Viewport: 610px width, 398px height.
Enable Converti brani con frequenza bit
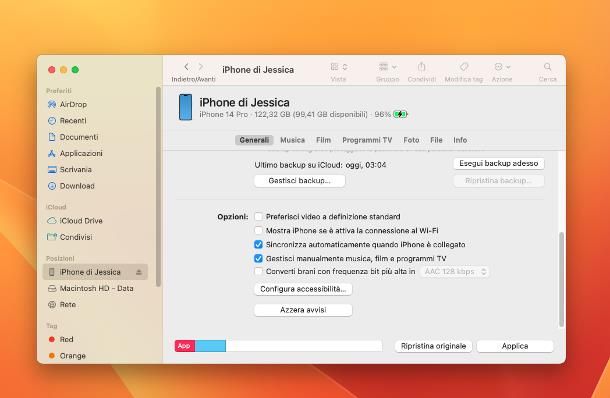(258, 271)
